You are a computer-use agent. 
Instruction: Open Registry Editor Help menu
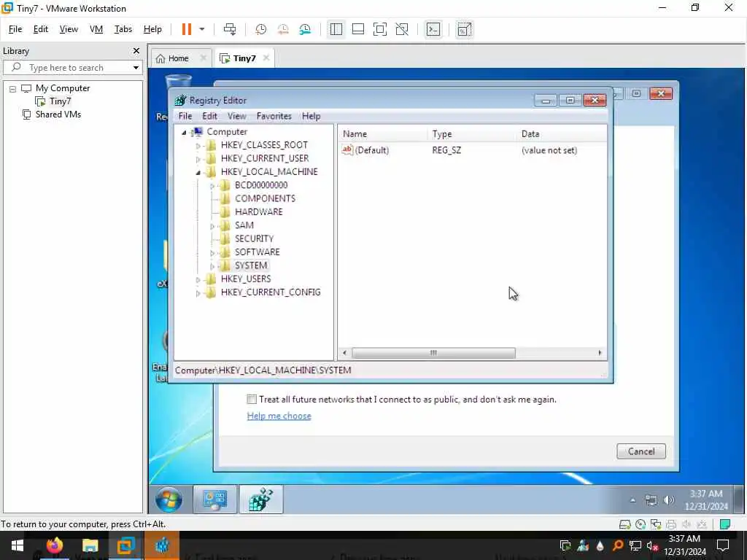(311, 116)
